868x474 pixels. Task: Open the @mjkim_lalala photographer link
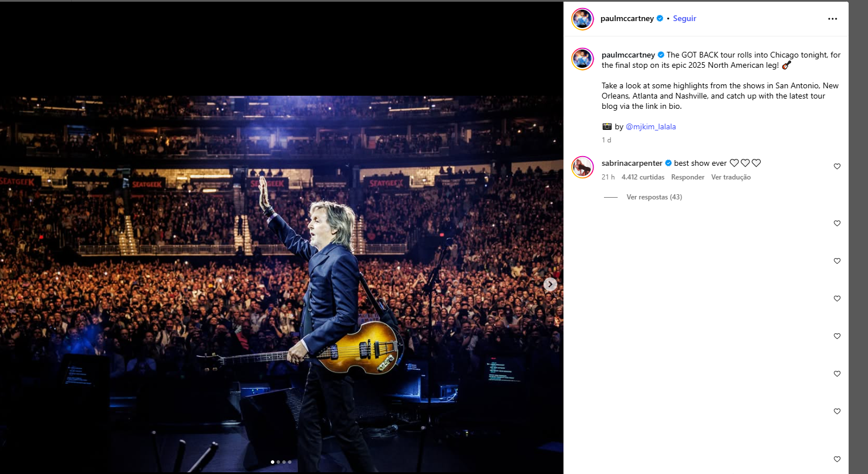pos(651,126)
